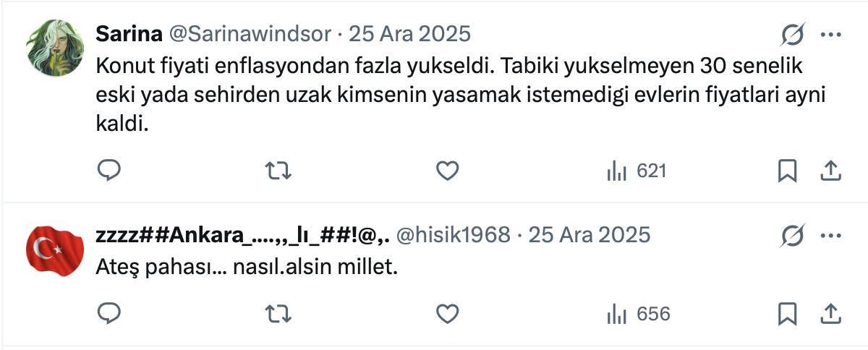Repost the 'Ateş pahası' tweet
868x350 pixels.
tap(278, 314)
